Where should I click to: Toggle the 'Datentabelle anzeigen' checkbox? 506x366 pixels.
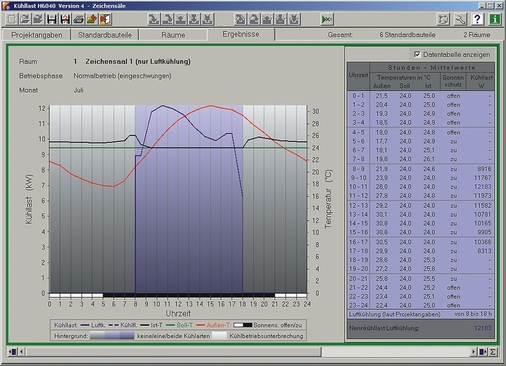point(417,54)
